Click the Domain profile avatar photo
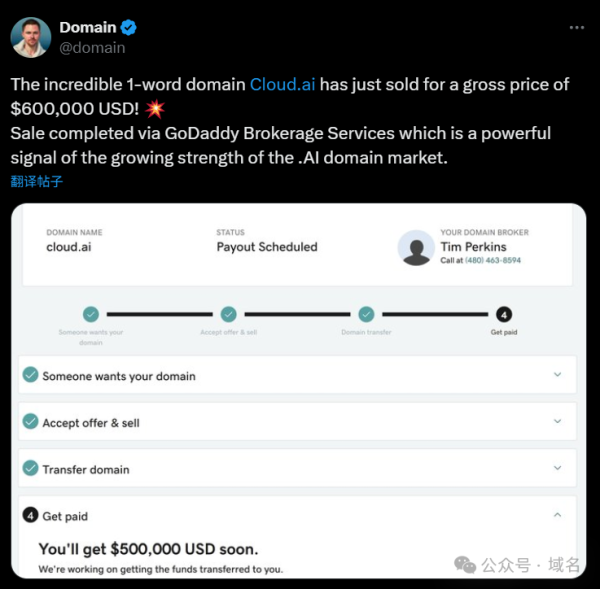 (31, 36)
